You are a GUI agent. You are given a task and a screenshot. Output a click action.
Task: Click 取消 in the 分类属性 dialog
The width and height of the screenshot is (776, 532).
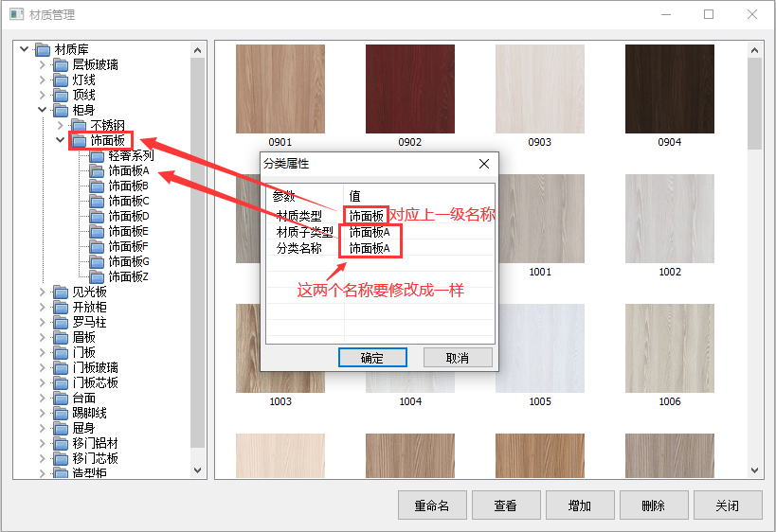click(458, 358)
